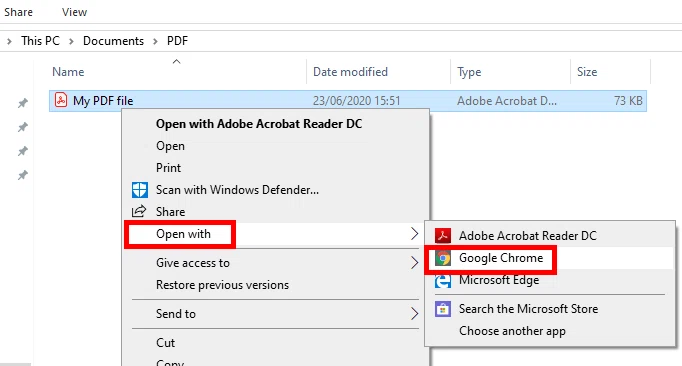
Task: Sort files by Date modified column
Action: [350, 72]
